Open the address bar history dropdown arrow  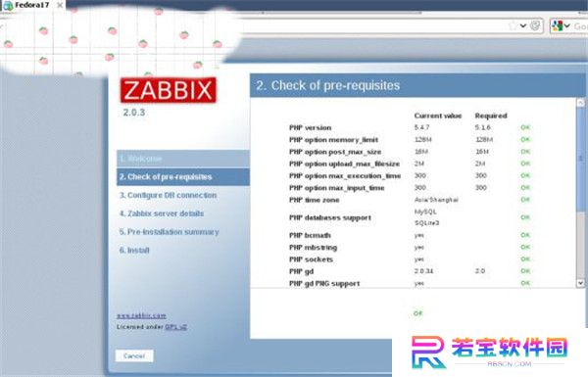click(x=522, y=25)
